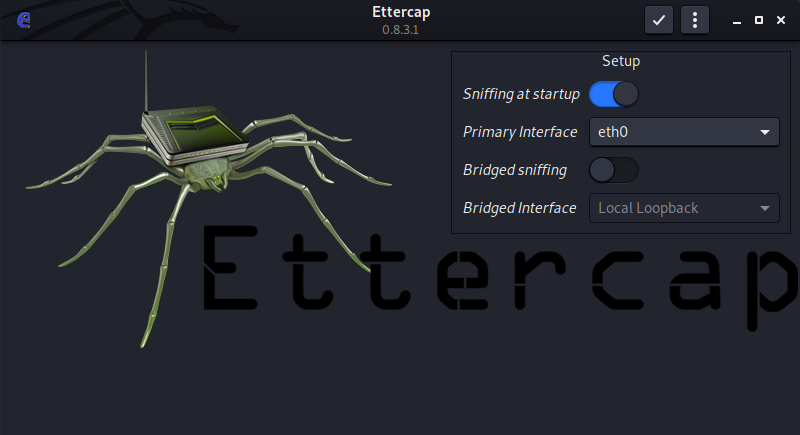Click the version number 0.8.3.1
The width and height of the screenshot is (800, 435).
click(401, 30)
